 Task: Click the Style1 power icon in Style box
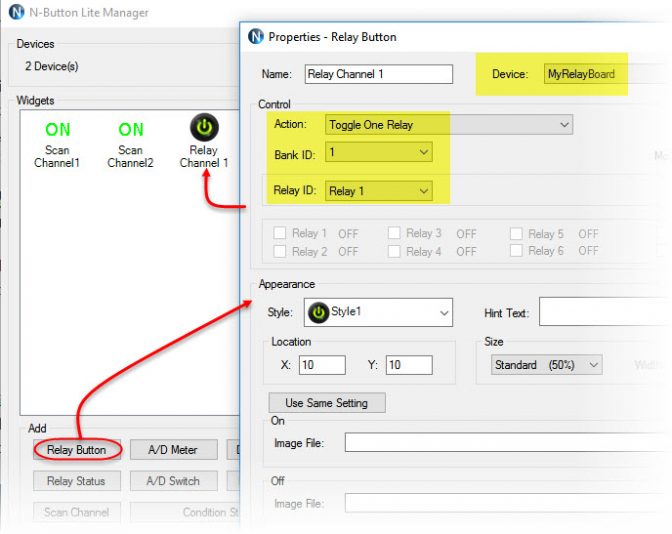318,312
